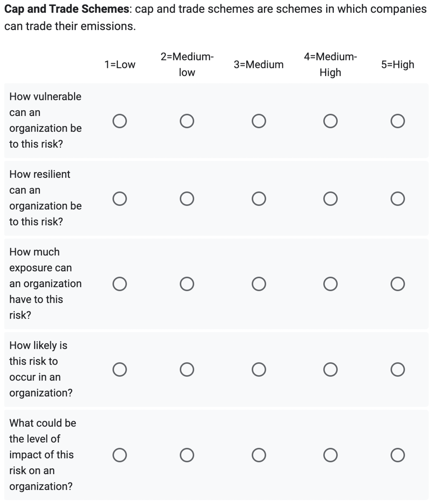Select 3=Medium for the vulnerability question
The height and width of the screenshot is (504, 433).
[259, 121]
